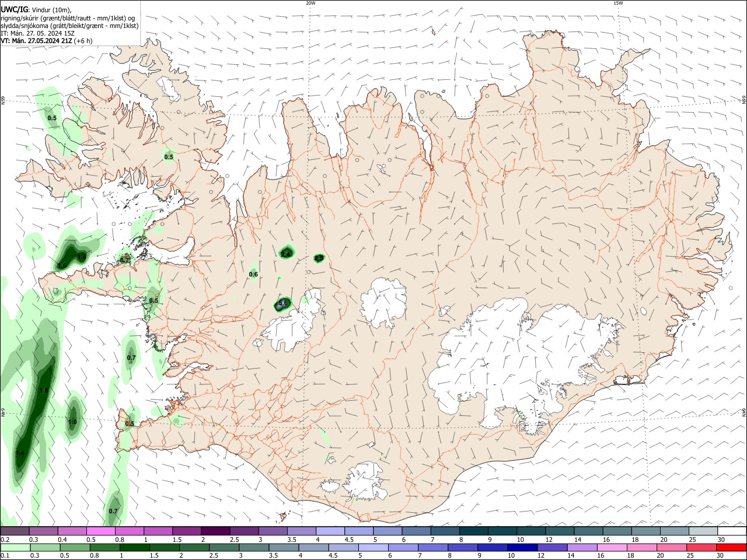Click the 'slydda/snjókoma' legend description line
The width and height of the screenshot is (747, 560).
(69, 26)
